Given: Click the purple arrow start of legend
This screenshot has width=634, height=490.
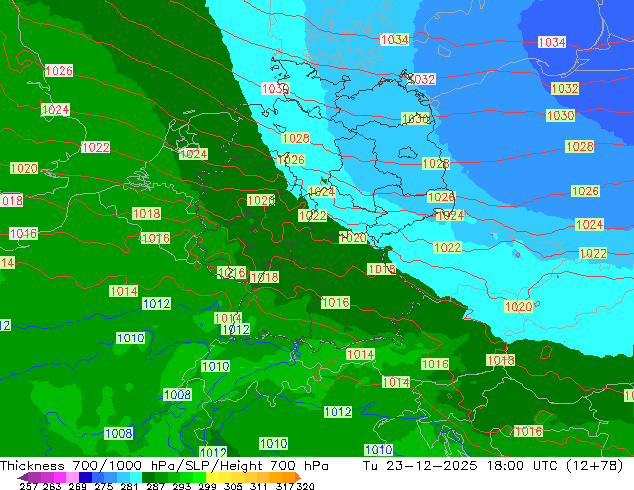Looking at the screenshot, I should [x=22, y=477].
